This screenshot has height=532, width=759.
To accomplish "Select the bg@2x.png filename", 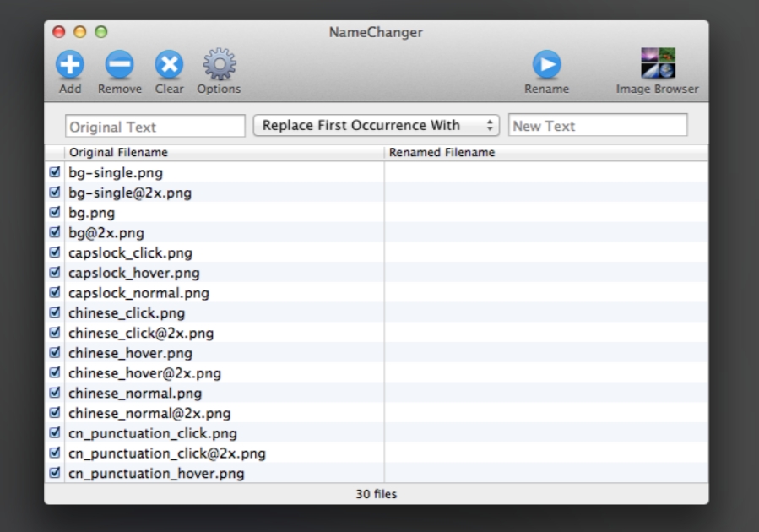I will tap(106, 233).
